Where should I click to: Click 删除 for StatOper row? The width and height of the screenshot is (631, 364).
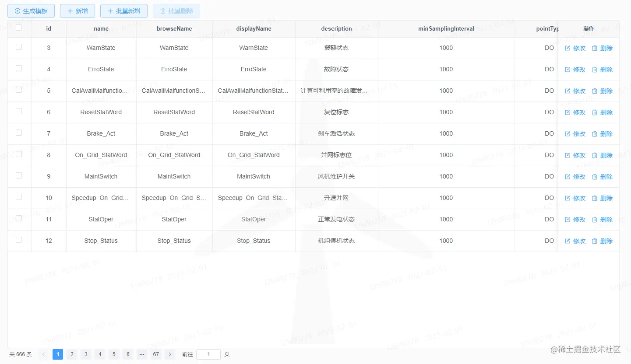602,220
